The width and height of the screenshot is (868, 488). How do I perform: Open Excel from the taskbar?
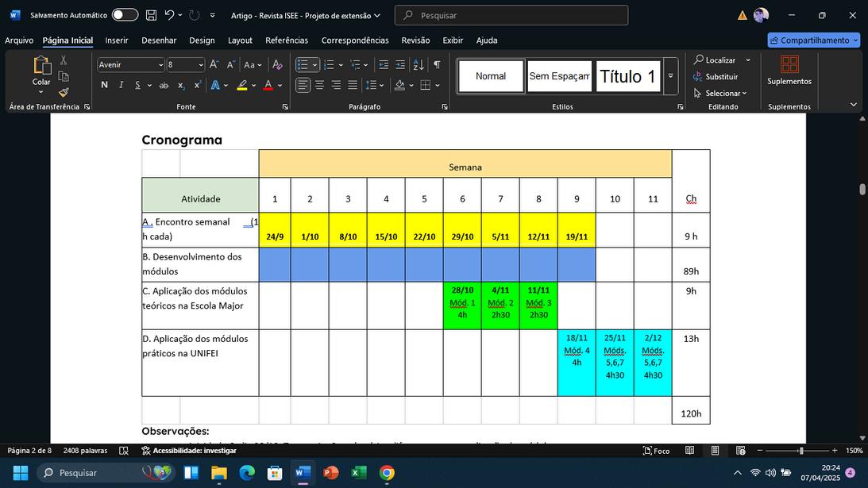tap(359, 472)
